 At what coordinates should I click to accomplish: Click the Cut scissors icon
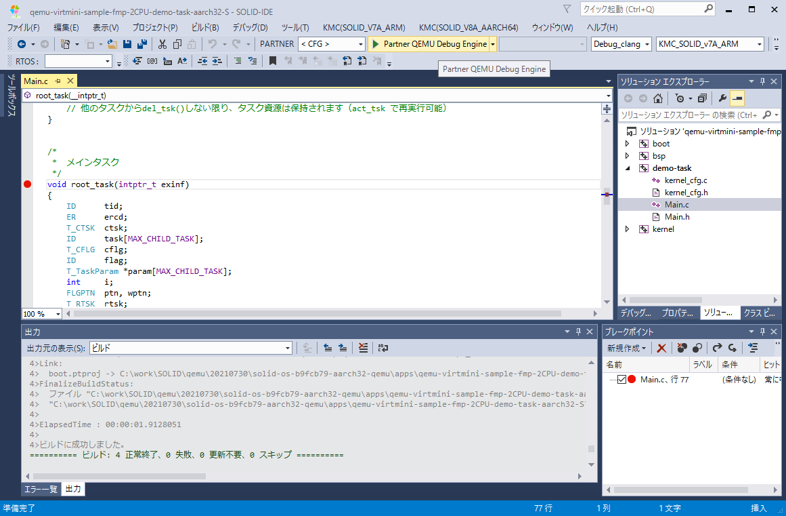[163, 44]
